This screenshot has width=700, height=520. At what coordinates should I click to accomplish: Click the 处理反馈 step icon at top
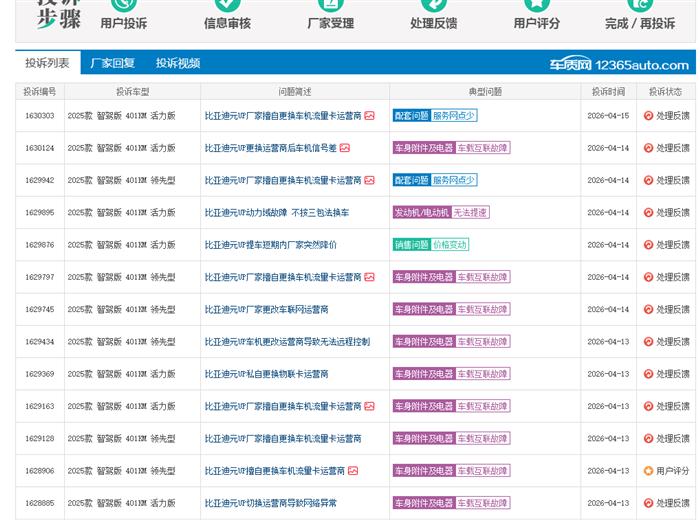tap(433, 4)
